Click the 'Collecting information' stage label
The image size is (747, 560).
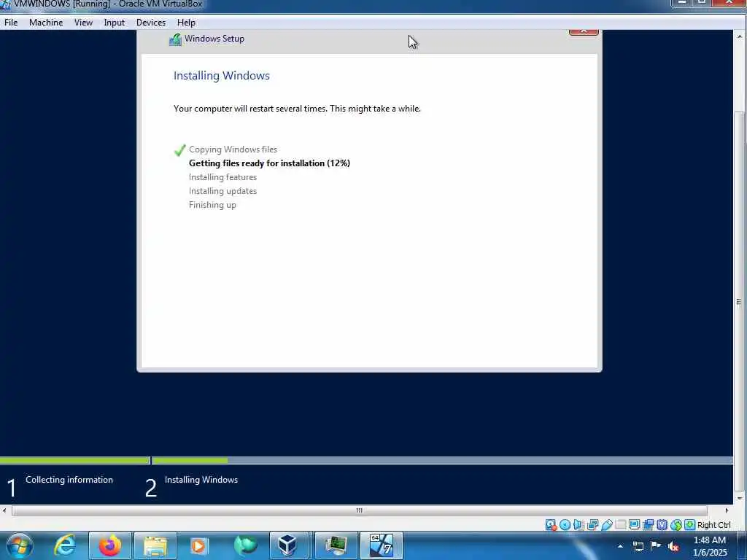(69, 480)
